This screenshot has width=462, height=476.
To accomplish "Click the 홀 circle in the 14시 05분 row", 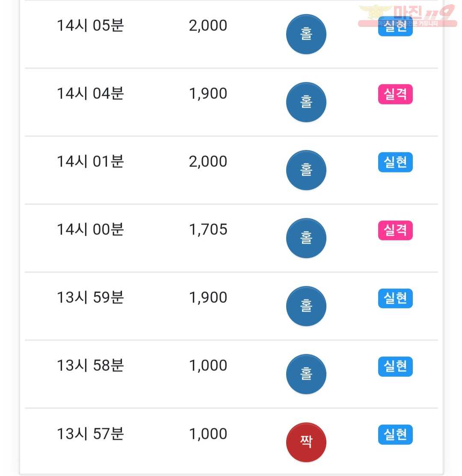I will (x=306, y=34).
